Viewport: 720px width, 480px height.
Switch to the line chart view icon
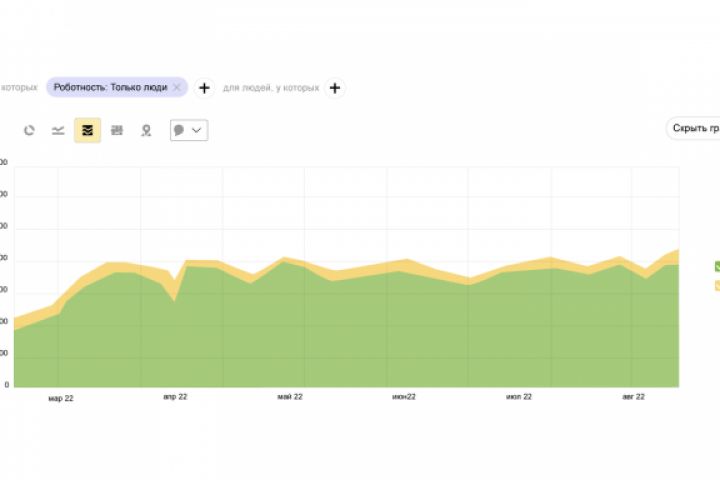click(58, 130)
